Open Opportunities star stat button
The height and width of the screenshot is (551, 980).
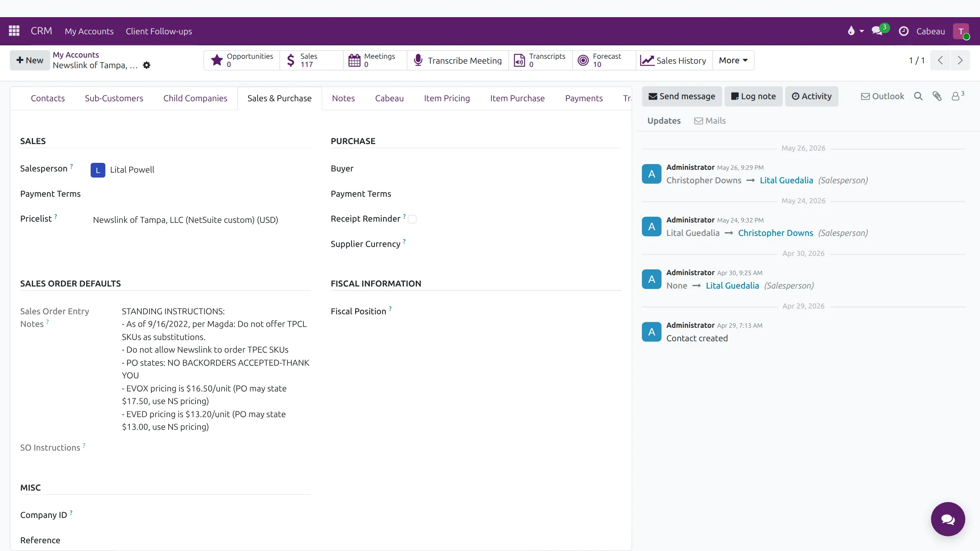tap(242, 60)
